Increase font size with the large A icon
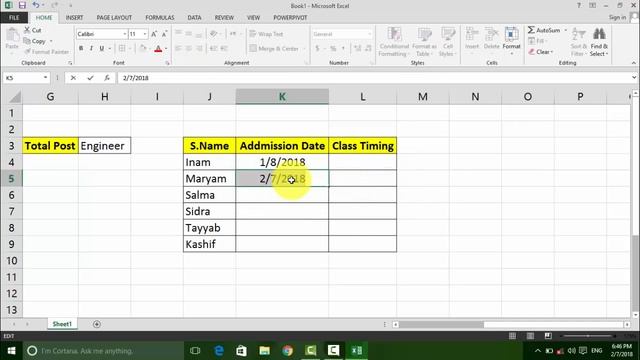 (154, 34)
